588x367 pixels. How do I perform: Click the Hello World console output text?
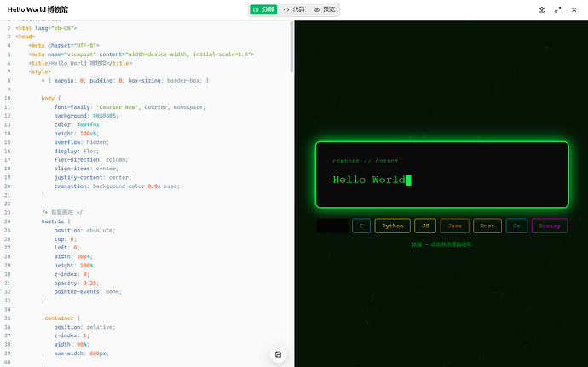[369, 180]
